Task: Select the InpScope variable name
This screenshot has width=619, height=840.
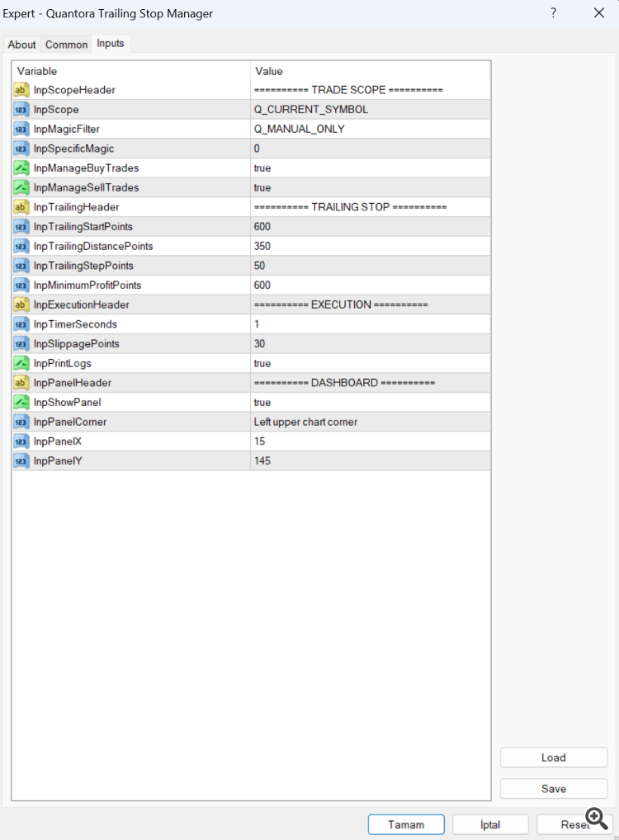Action: point(56,109)
